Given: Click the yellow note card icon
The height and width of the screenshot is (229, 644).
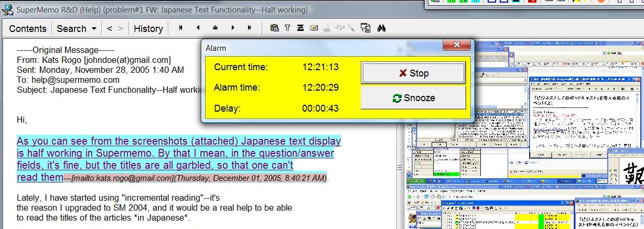Looking at the screenshot, I should [x=314, y=28].
